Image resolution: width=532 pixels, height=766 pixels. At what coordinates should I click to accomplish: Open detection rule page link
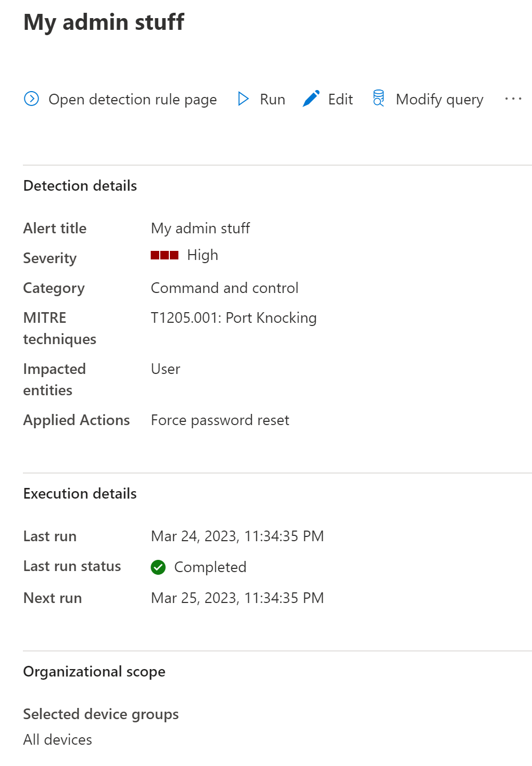tap(133, 100)
